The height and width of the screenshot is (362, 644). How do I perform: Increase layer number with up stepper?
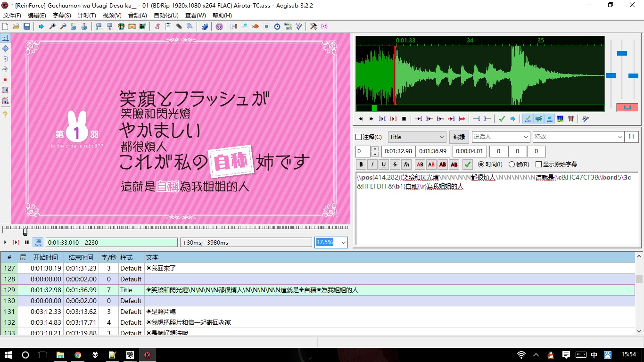tap(375, 149)
